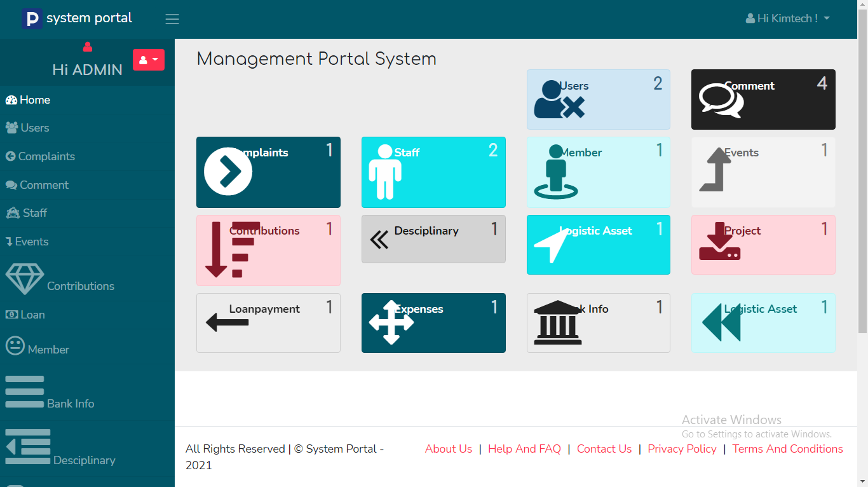
Task: Open the Users dashboard tile
Action: 598,99
